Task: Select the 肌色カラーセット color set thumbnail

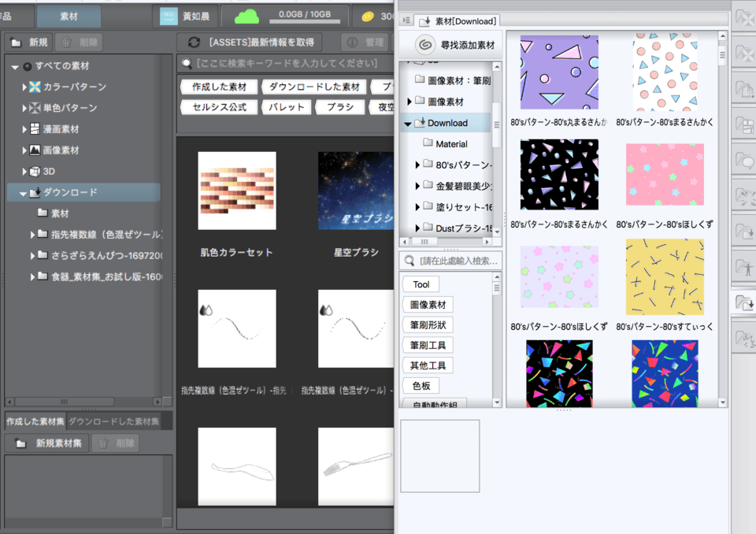Action: (236, 190)
